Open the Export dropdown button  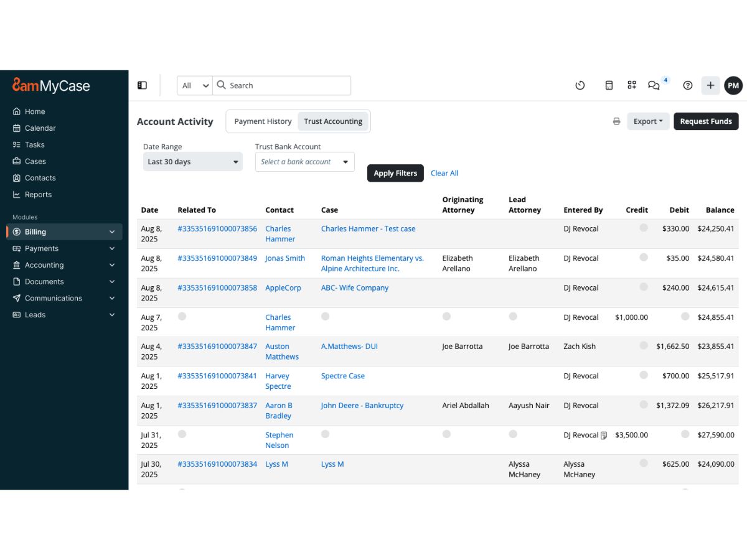pos(648,121)
